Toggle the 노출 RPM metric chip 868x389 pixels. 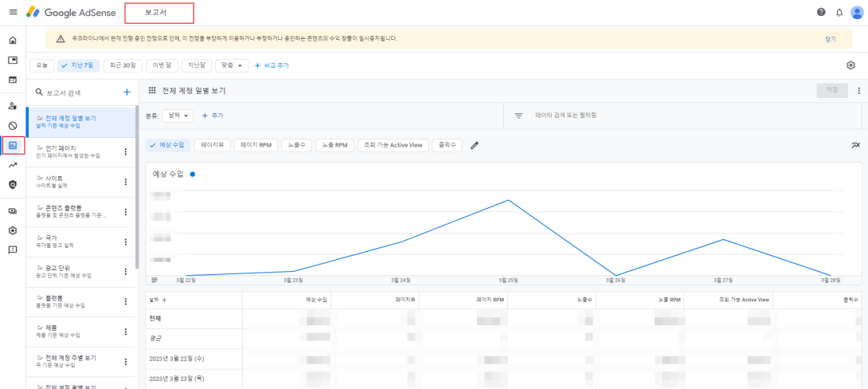[335, 145]
